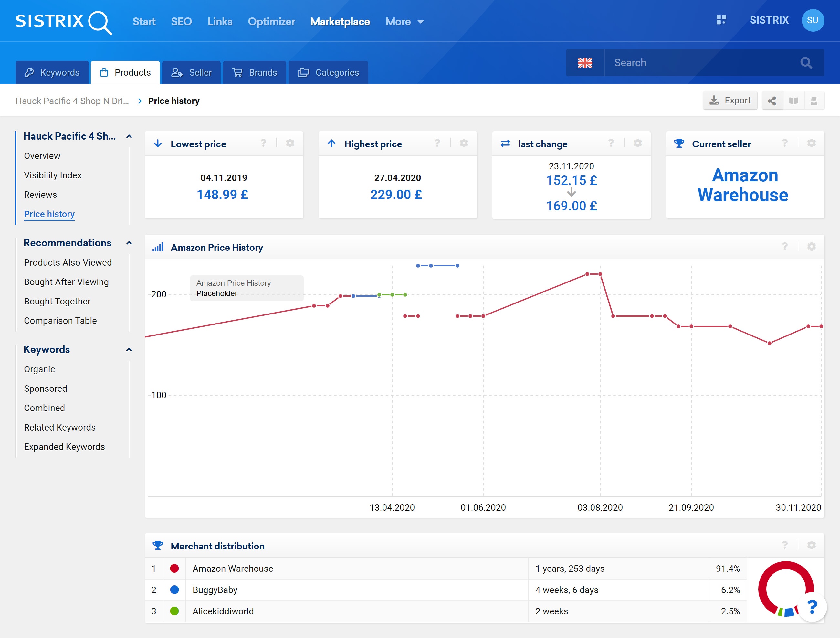Click the Overview link in sidebar
840x638 pixels.
[42, 155]
